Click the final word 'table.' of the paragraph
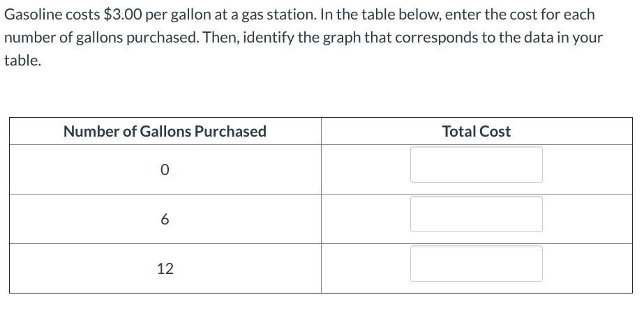 pyautogui.click(x=22, y=61)
